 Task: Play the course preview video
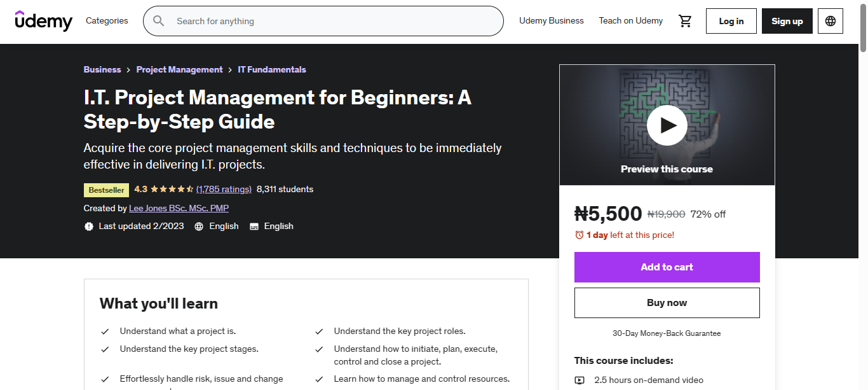click(x=667, y=125)
